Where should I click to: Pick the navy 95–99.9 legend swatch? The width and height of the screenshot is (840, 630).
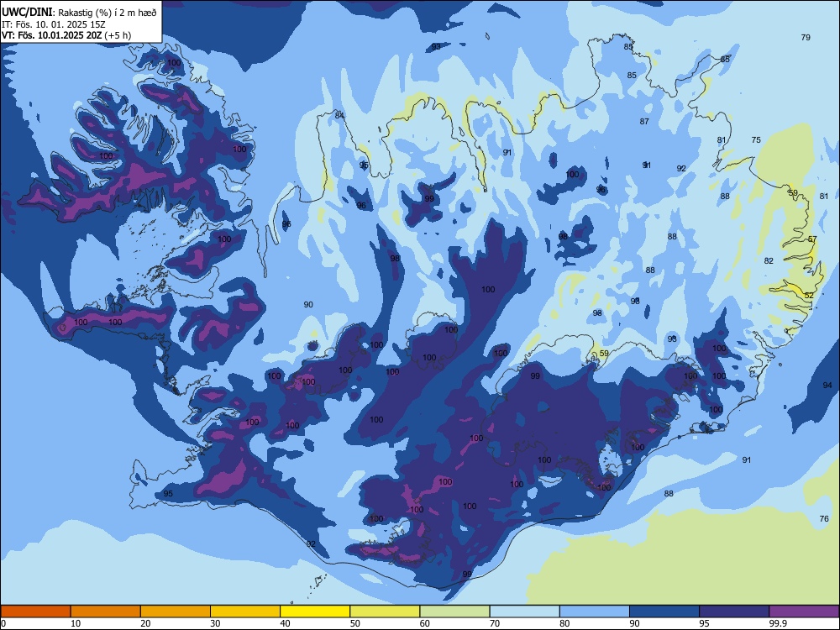point(734,612)
